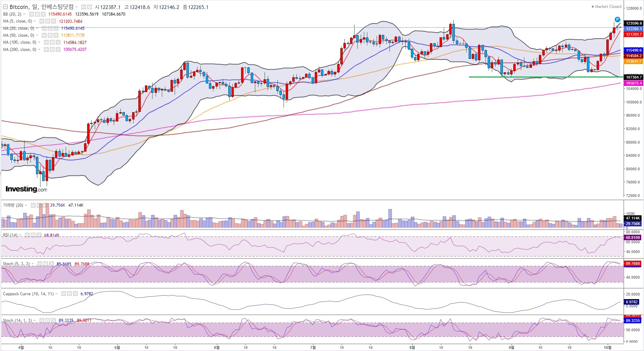Toggle eye icon for MA (100, close, 0)
644x351 pixels.
(x=46, y=42)
